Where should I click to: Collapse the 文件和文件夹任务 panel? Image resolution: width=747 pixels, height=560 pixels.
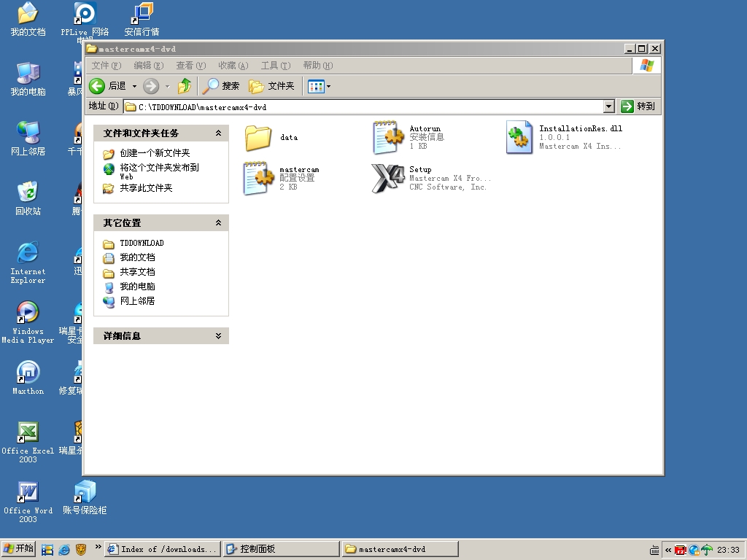218,133
